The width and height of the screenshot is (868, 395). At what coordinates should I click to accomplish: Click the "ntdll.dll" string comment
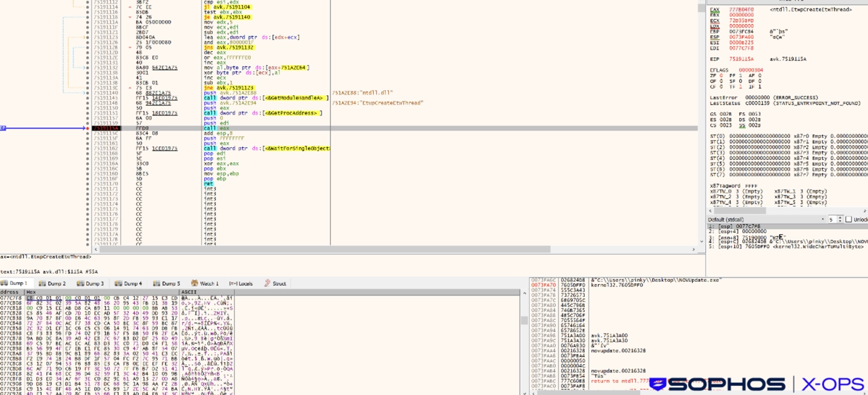point(362,93)
